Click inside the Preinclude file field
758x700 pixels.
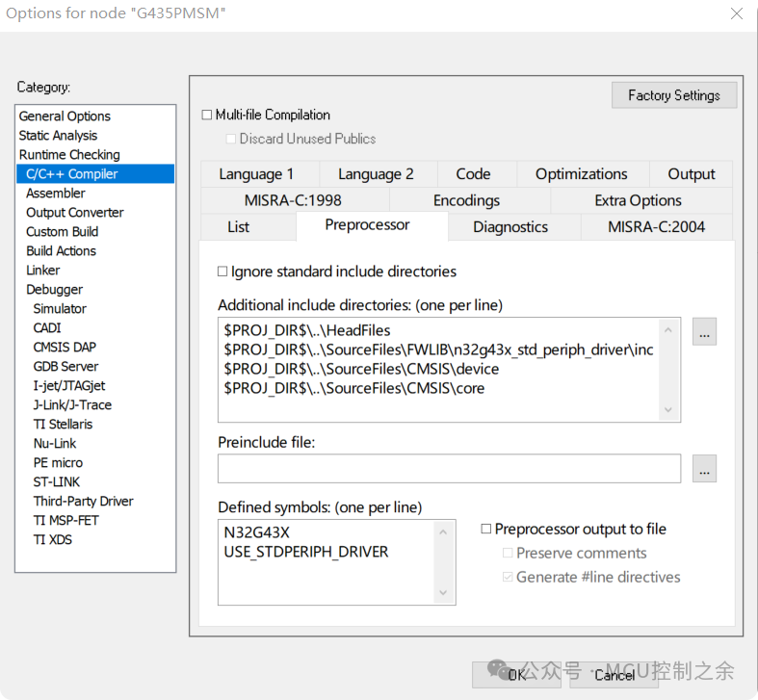click(449, 469)
